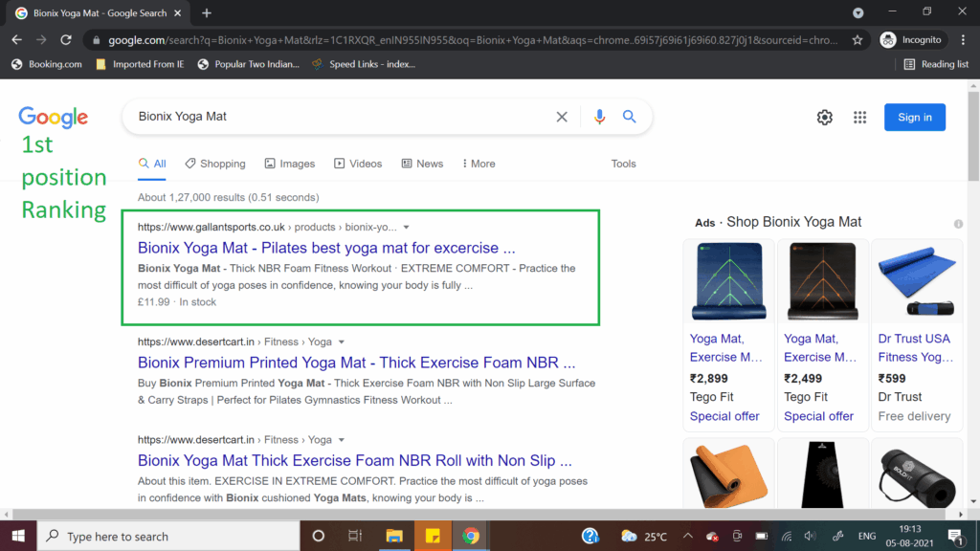The height and width of the screenshot is (551, 980).
Task: Click the blue Dr Trust yoga mat image
Action: pyautogui.click(x=917, y=281)
